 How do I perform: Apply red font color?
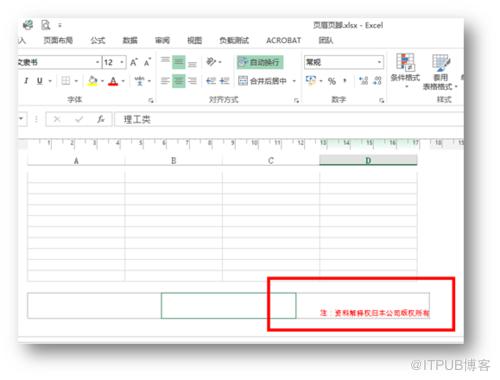113,81
